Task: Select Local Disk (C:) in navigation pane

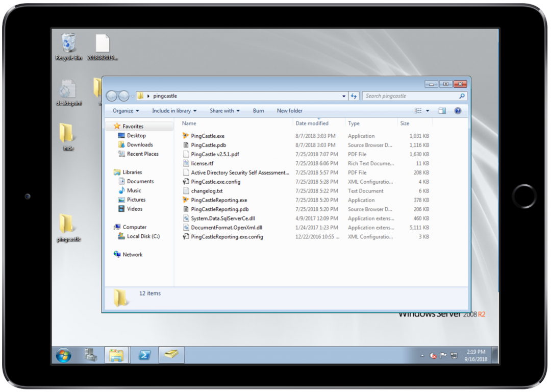Action: pos(143,236)
